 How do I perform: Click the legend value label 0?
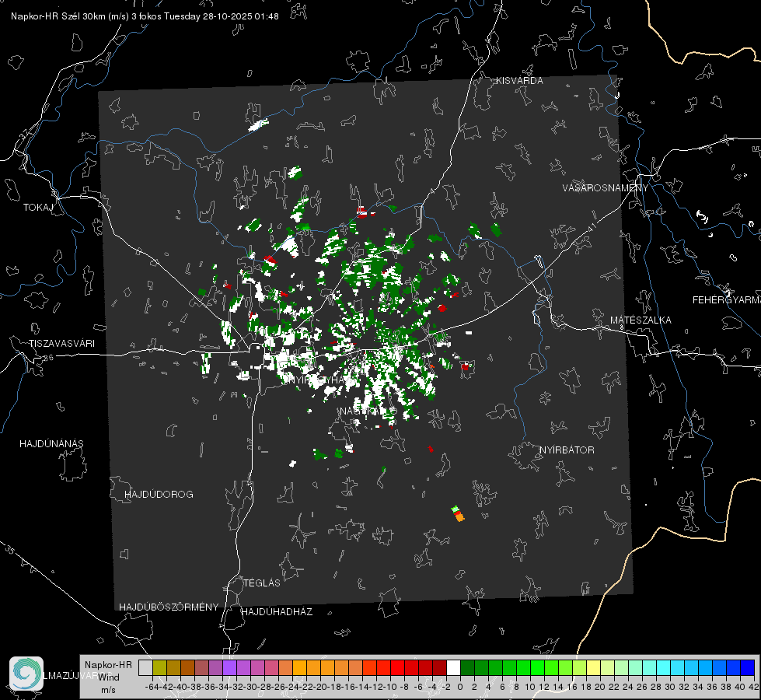[x=460, y=687]
